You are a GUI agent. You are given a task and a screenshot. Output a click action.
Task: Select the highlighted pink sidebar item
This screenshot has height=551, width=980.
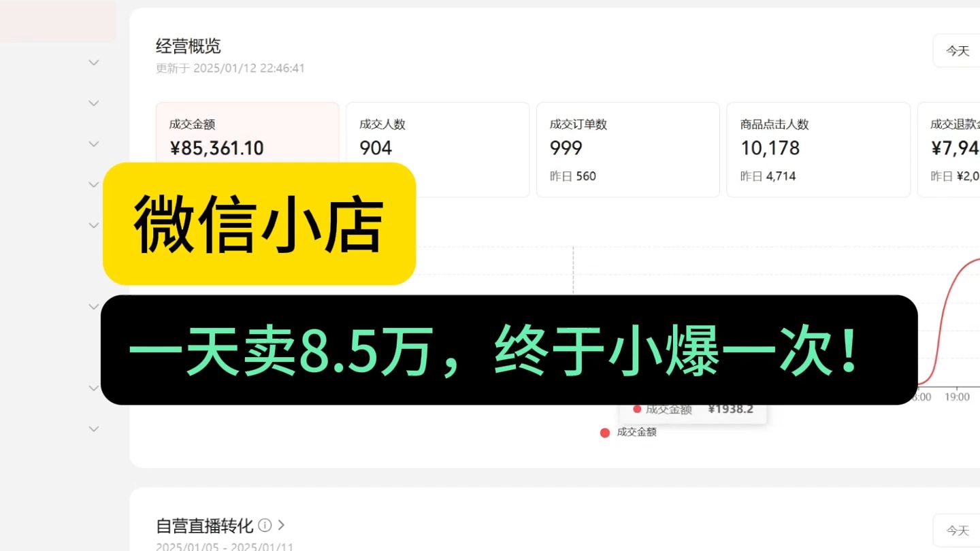tap(58, 21)
